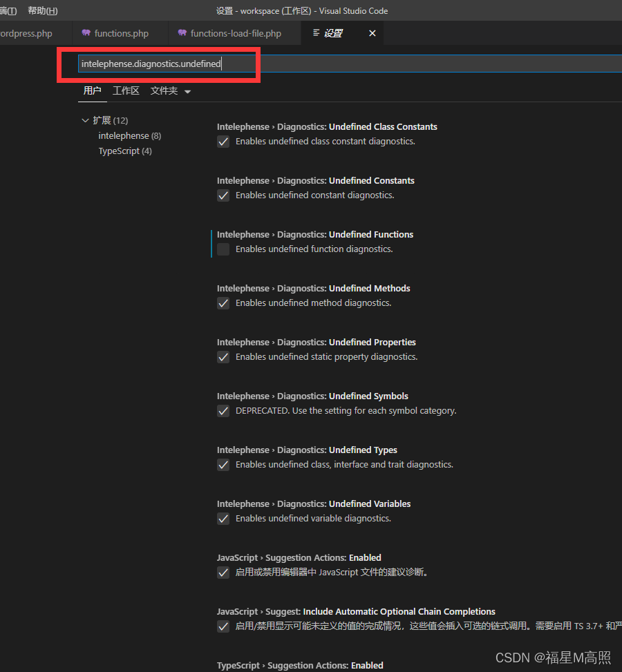Screen dimensions: 622x672
Task: Toggle Undefined Constants diagnostics checkbox
Action: pyautogui.click(x=223, y=195)
